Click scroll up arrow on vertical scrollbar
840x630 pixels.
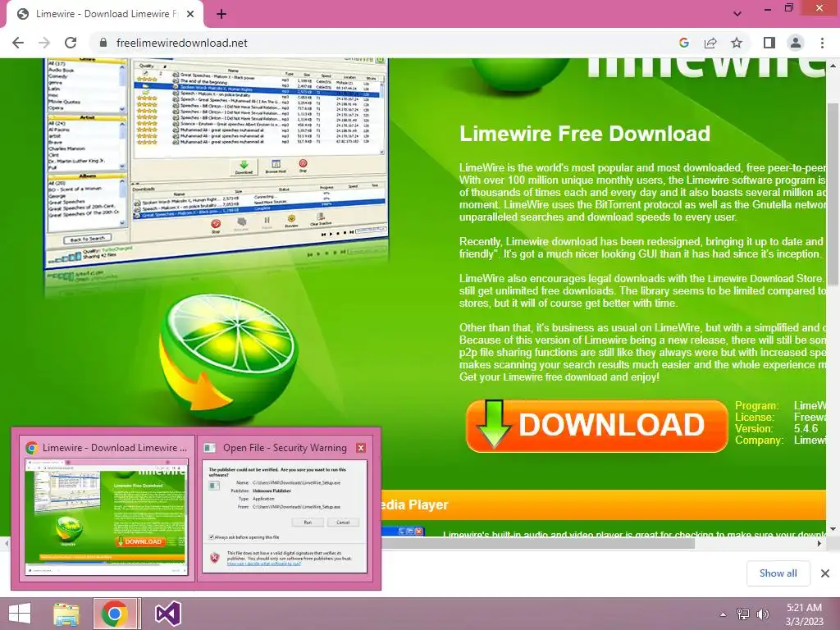click(x=833, y=65)
